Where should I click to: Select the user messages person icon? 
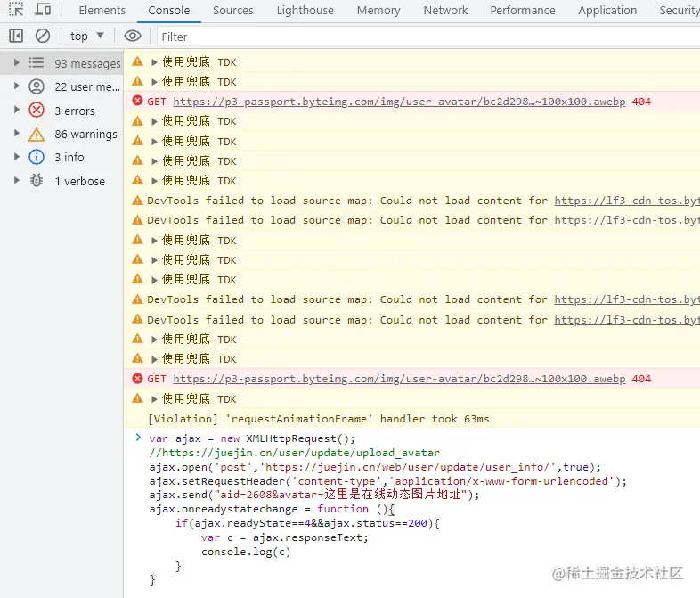(x=37, y=86)
